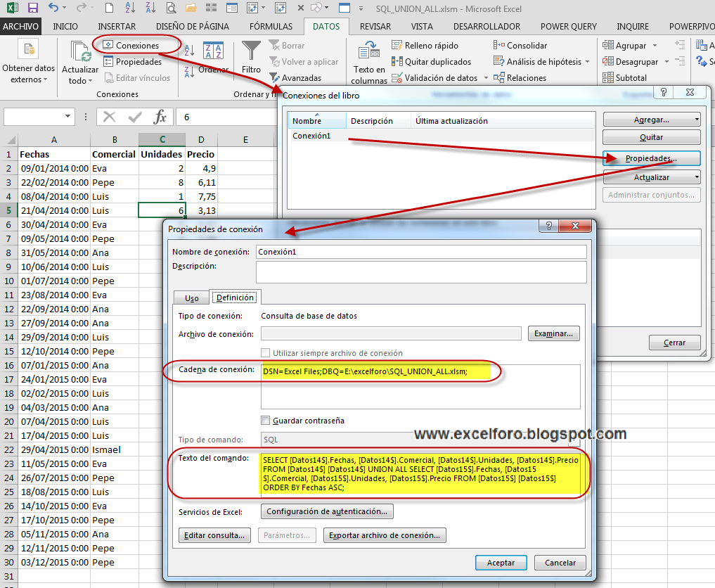Click Sort ascending A-Z quick access icon
The height and width of the screenshot is (588, 715).
coord(130,8)
